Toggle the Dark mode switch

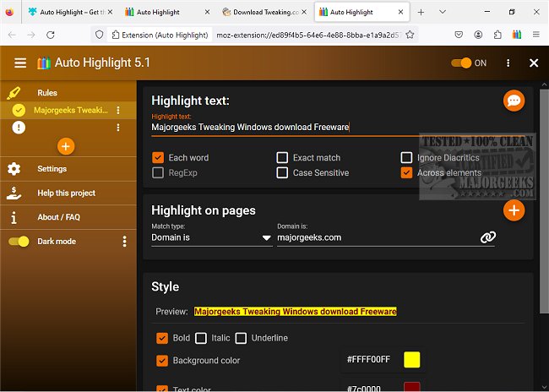pyautogui.click(x=19, y=242)
